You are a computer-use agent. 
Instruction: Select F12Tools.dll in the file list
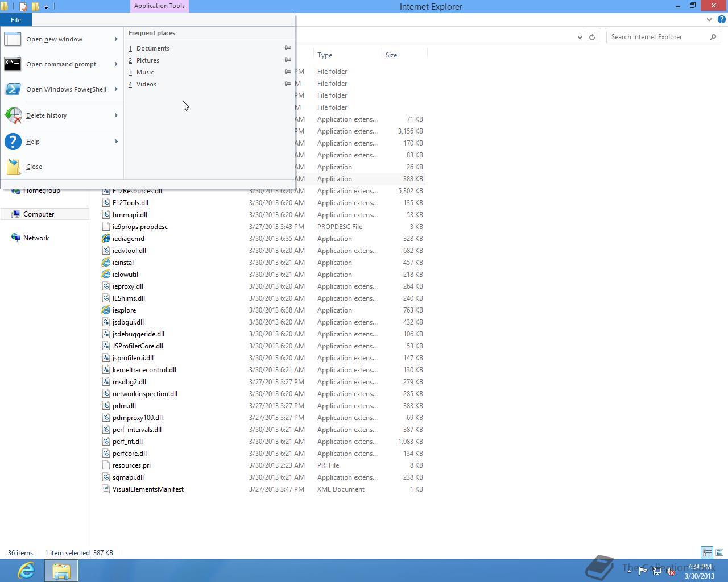pos(130,203)
